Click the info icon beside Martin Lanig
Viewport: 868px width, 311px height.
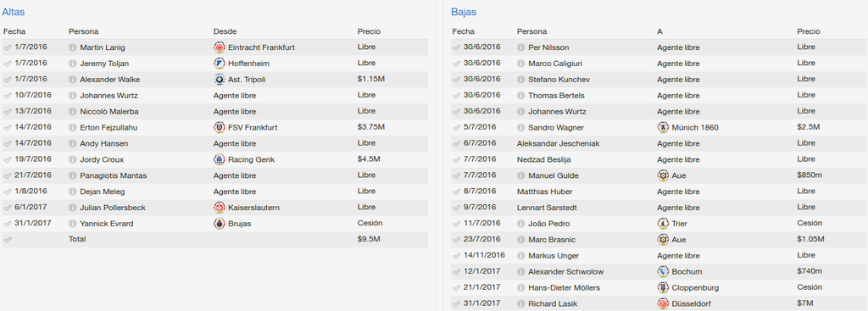click(x=73, y=47)
